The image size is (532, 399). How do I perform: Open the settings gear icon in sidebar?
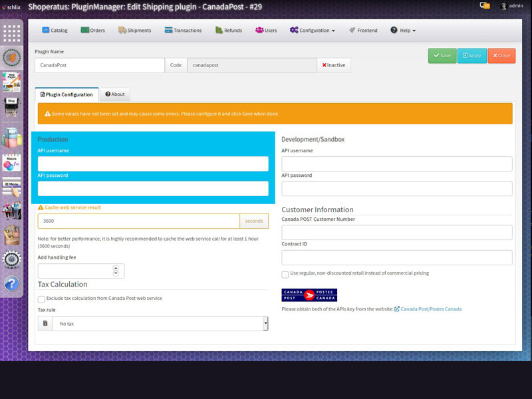pyautogui.click(x=12, y=259)
